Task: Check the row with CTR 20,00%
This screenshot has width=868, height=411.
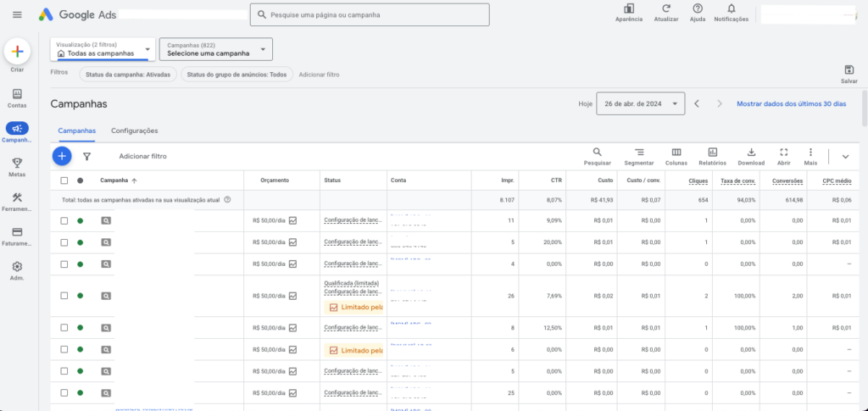Action: (64, 242)
